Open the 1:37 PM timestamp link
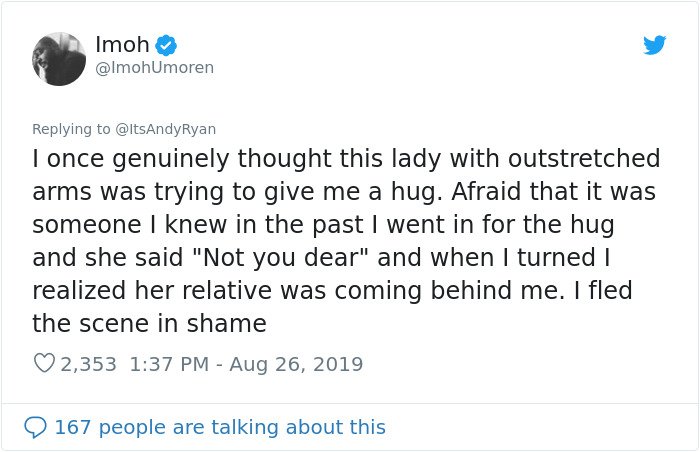 [x=169, y=364]
